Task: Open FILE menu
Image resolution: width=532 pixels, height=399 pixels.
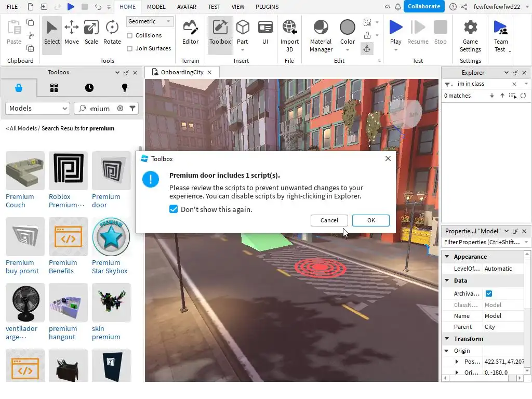Action: [x=12, y=7]
